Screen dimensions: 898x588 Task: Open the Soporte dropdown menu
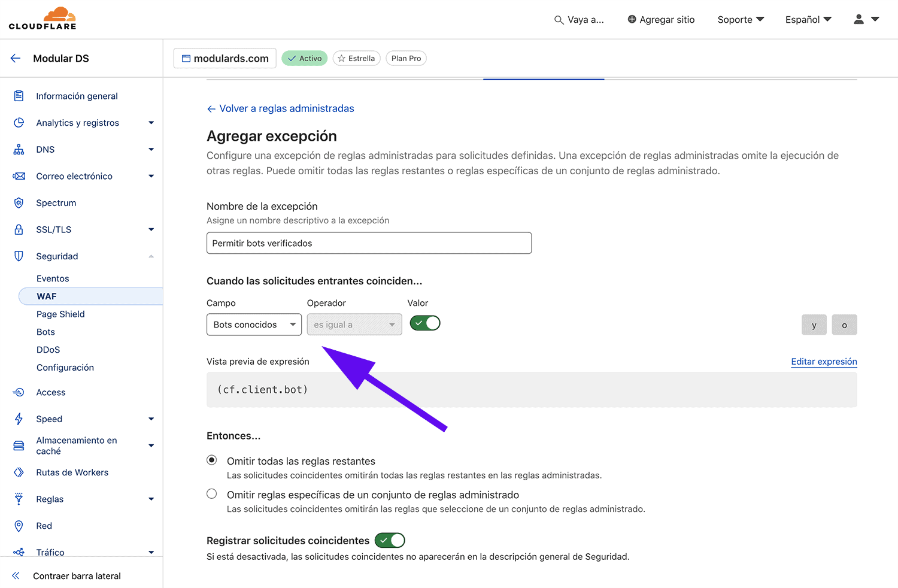741,20
